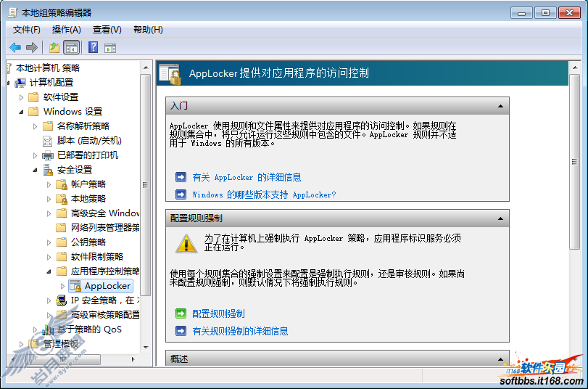Open the 帮助(H) menu
The image size is (588, 389).
click(x=148, y=30)
